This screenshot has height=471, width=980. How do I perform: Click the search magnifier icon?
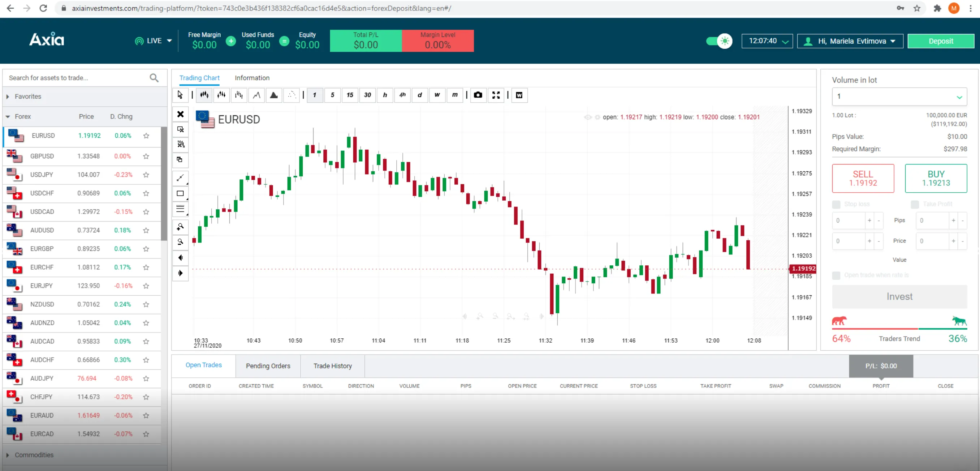click(154, 78)
